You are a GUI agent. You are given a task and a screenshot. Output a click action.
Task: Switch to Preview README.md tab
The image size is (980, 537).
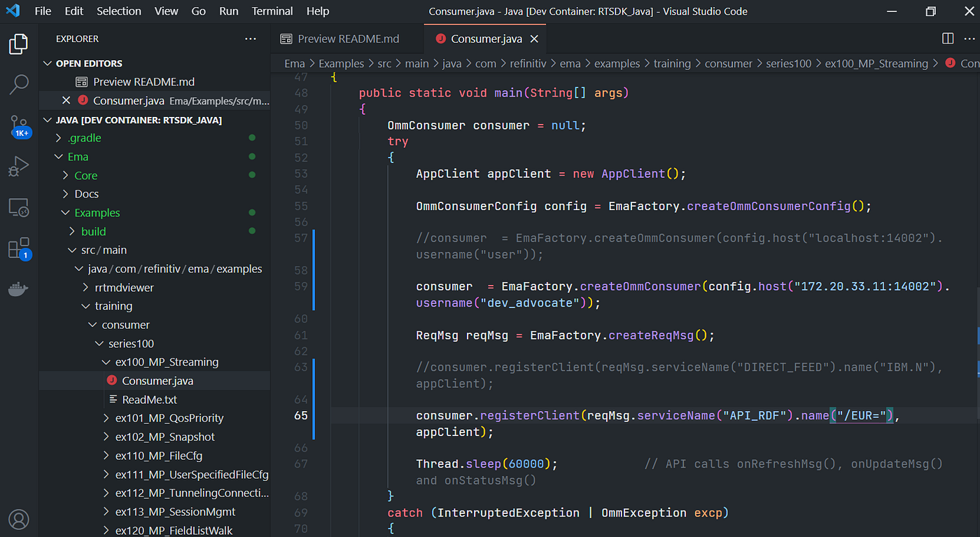click(347, 39)
